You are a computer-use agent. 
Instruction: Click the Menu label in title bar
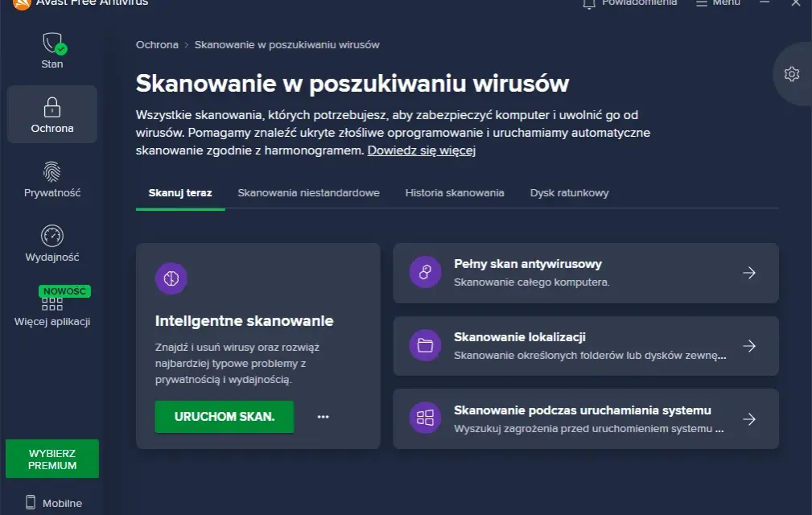726,3
